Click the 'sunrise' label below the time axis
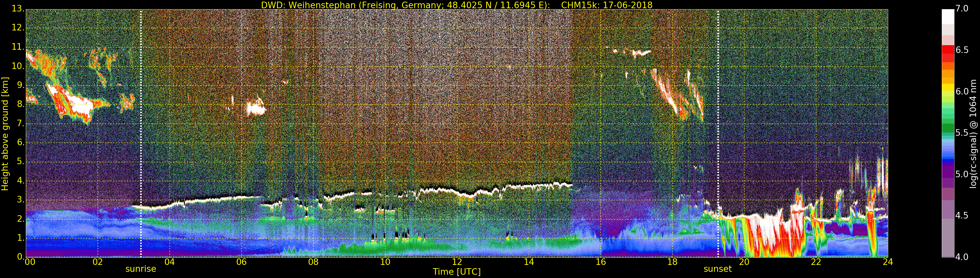This screenshot has height=278, width=980. pos(141,269)
